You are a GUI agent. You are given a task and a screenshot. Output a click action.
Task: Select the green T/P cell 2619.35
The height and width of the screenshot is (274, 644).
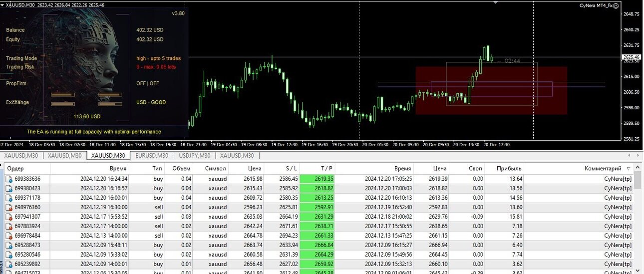coord(318,179)
